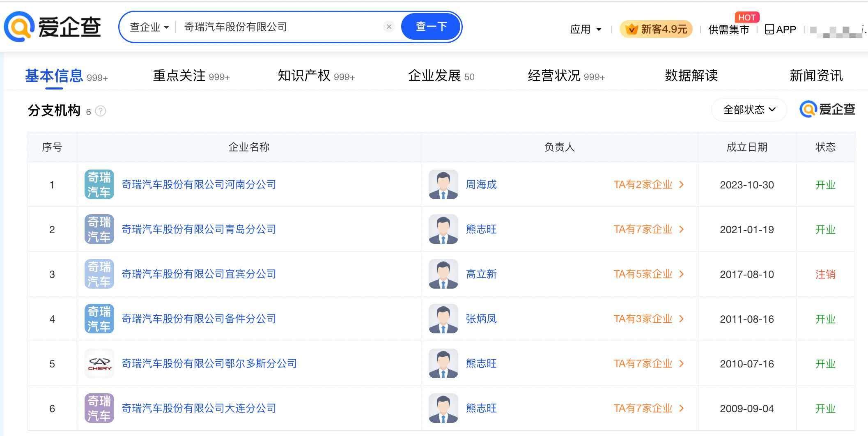Open 奇瑞汽车股份有限公司青岛分公司 link
Screen dimensions: 868x436
coord(199,229)
